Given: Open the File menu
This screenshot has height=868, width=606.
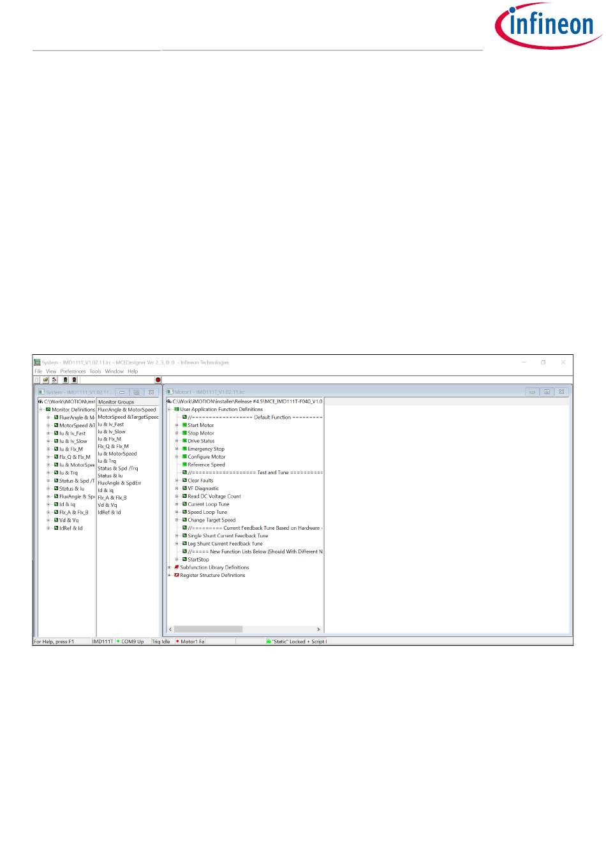Looking at the screenshot, I should coord(38,371).
